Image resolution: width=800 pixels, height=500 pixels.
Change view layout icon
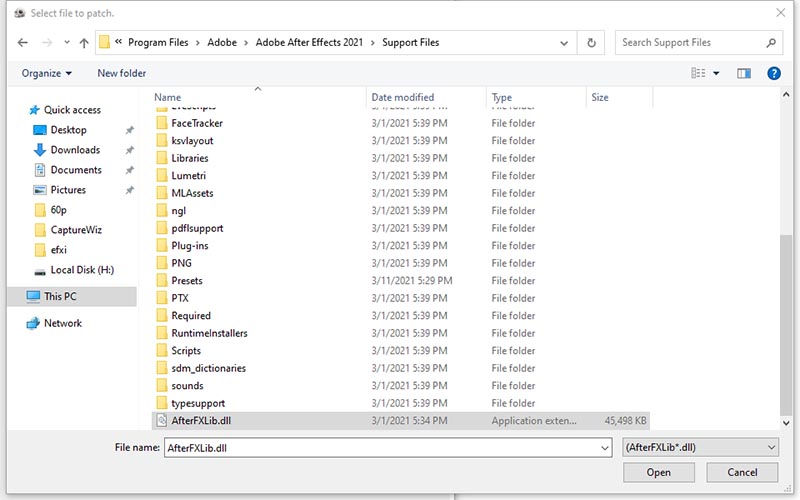(x=698, y=73)
